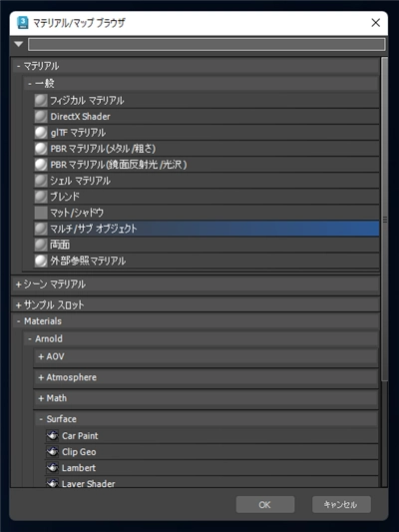This screenshot has height=532, width=399.
Task: Click the シェル マテリアル icon
Action: tap(41, 181)
